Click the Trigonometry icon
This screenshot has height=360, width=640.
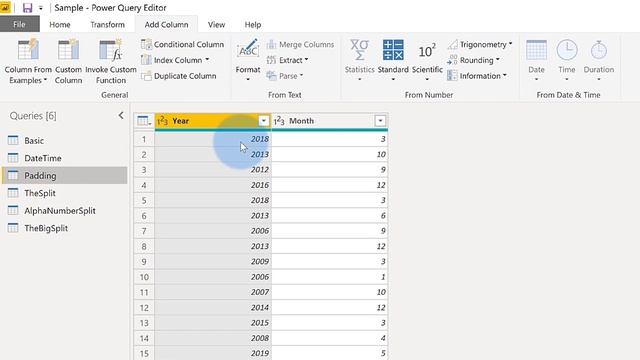click(452, 44)
